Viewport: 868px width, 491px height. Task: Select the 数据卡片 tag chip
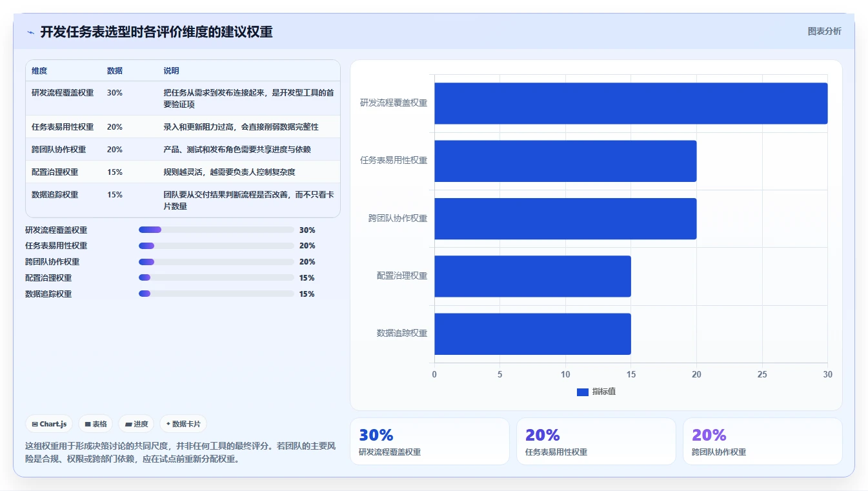pyautogui.click(x=183, y=424)
